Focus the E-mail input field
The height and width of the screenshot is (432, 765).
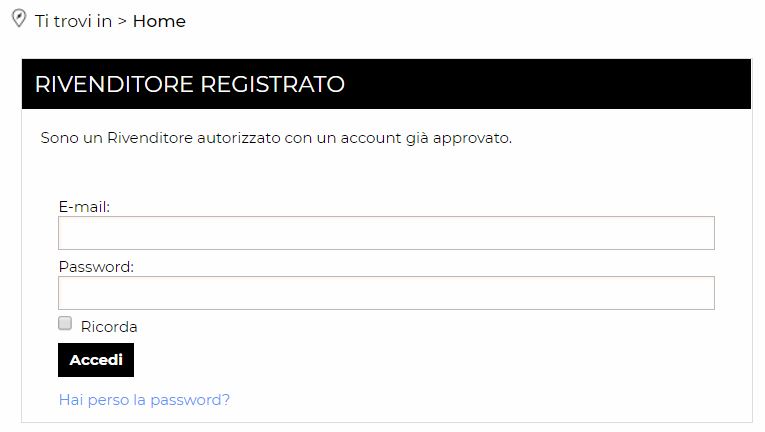coord(386,233)
